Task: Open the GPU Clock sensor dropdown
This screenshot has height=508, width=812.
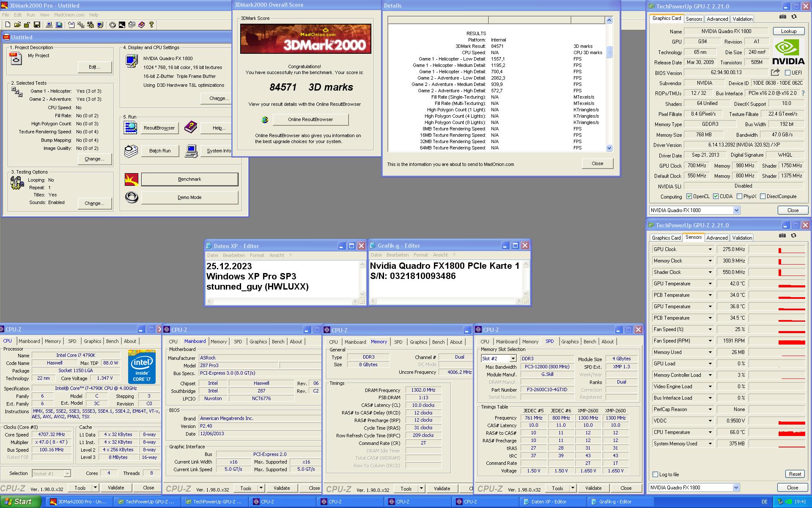Action: (710, 249)
